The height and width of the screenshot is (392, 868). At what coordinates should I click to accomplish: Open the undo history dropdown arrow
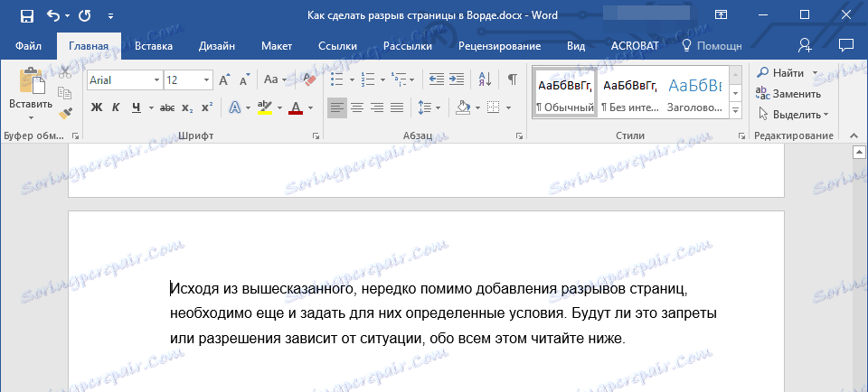[x=68, y=16]
